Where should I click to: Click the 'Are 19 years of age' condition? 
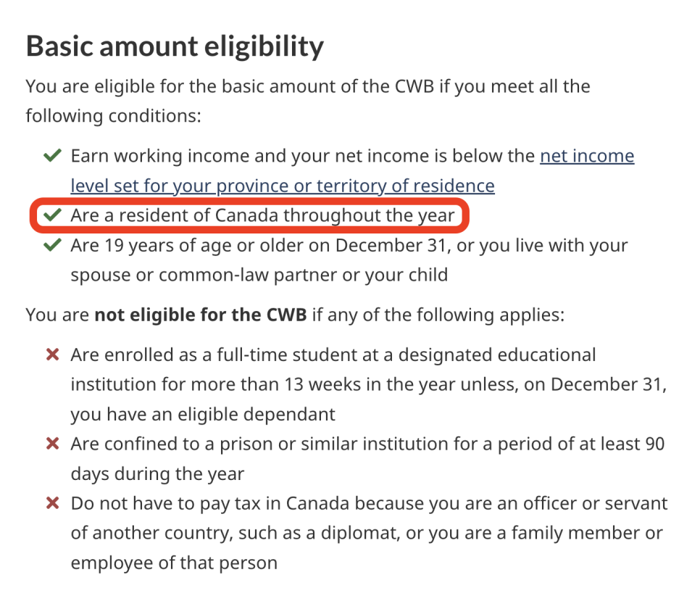pos(349,260)
